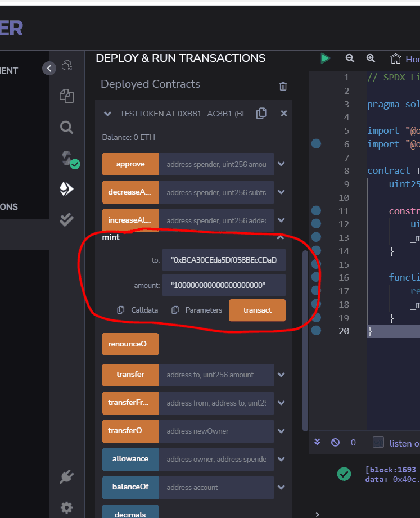Collapse the side panel with the back arrow

(49, 69)
